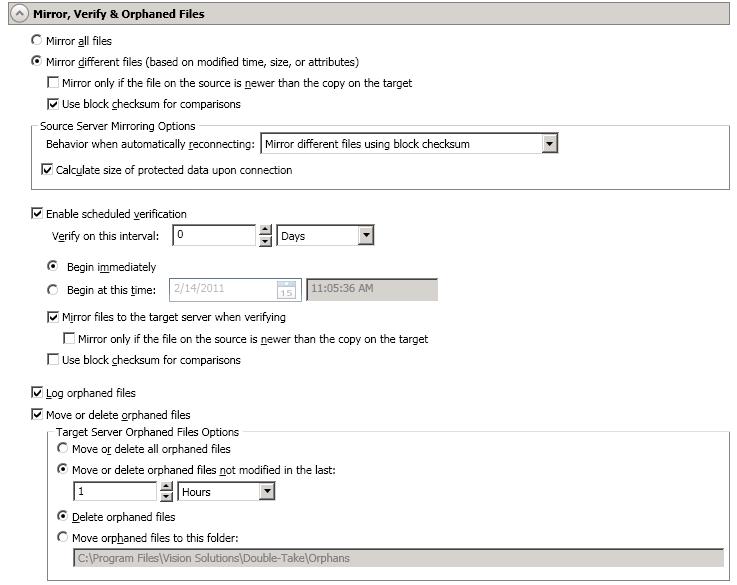The height and width of the screenshot is (585, 737).
Task: Choose Move or delete all orphaned files
Action: [x=63, y=449]
